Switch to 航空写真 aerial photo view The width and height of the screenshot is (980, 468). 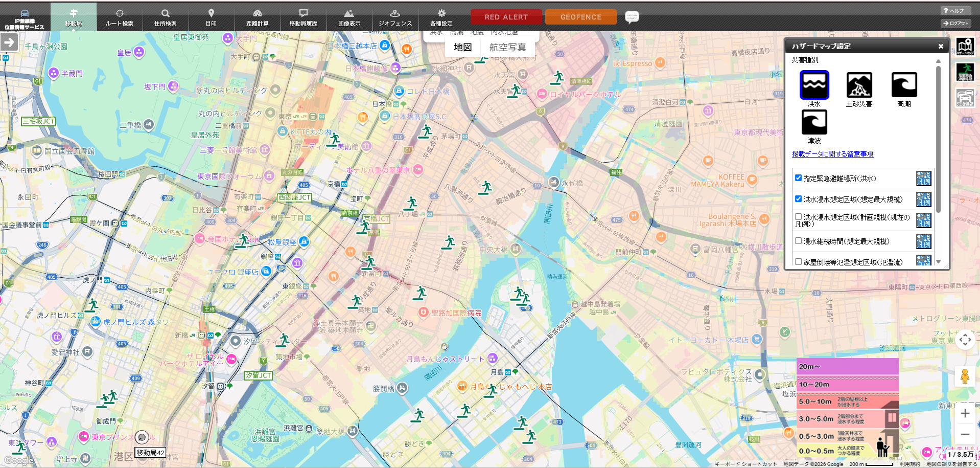[507, 47]
